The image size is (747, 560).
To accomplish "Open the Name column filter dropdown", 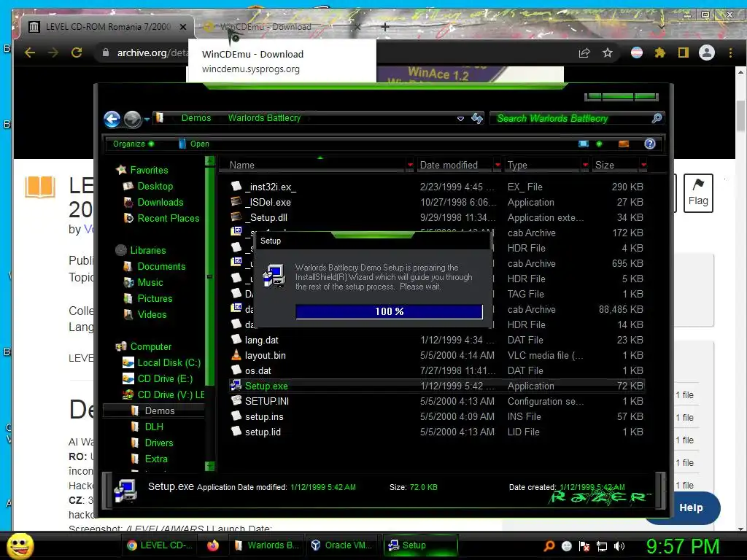I will pyautogui.click(x=410, y=166).
